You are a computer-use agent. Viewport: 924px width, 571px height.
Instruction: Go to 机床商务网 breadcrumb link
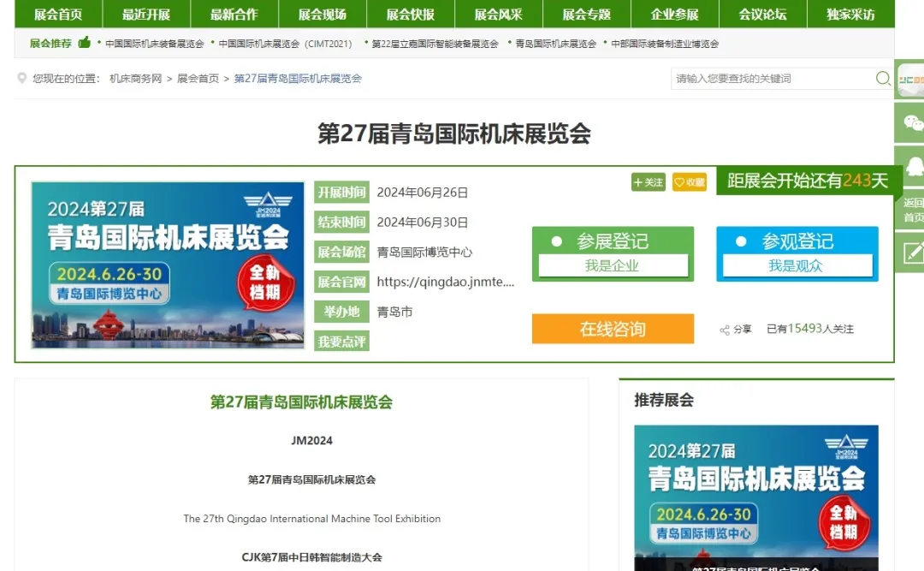[135, 79]
